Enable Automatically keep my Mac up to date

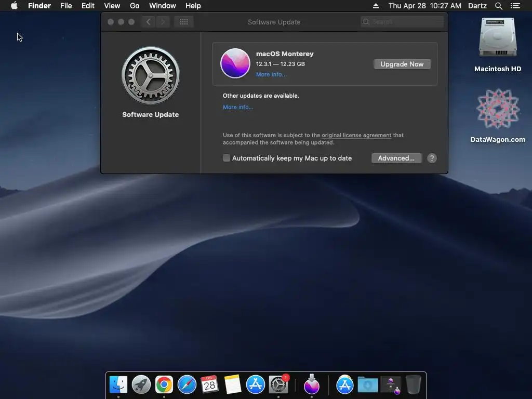(x=227, y=158)
